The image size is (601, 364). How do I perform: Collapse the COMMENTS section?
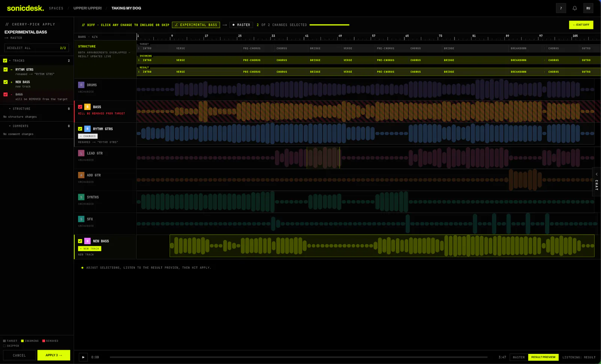[x=10, y=126]
